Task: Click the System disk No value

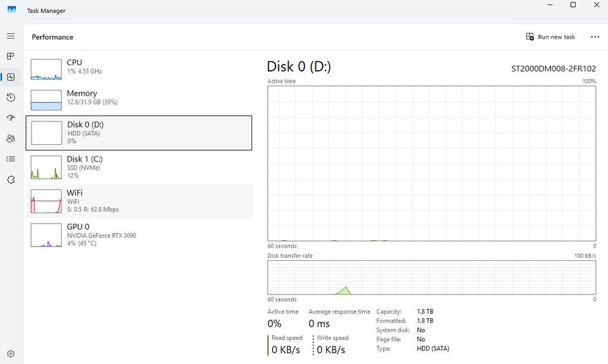Action: coord(421,330)
